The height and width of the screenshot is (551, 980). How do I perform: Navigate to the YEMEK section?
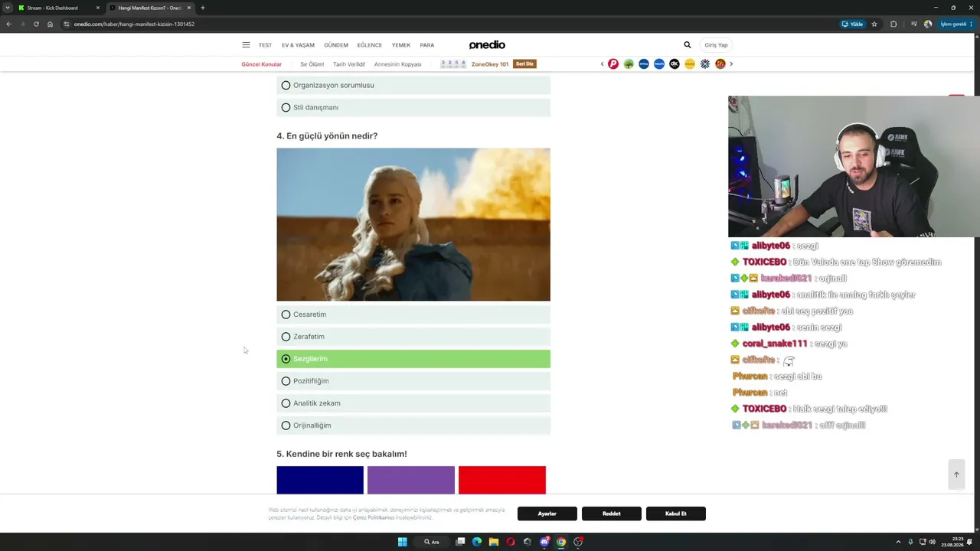(x=401, y=45)
